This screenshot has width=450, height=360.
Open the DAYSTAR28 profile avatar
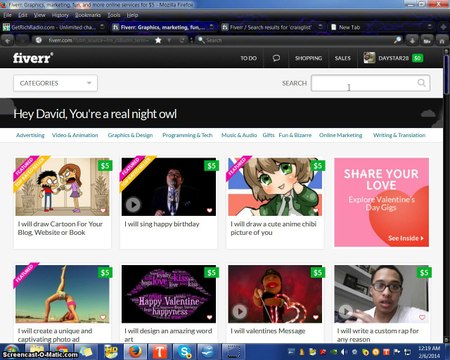(x=369, y=58)
